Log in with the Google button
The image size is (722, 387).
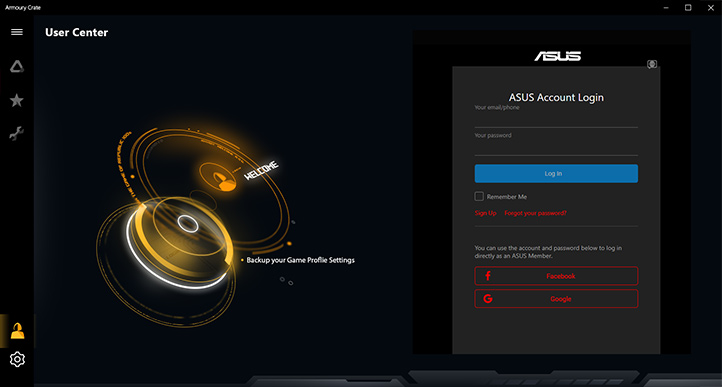coord(556,299)
